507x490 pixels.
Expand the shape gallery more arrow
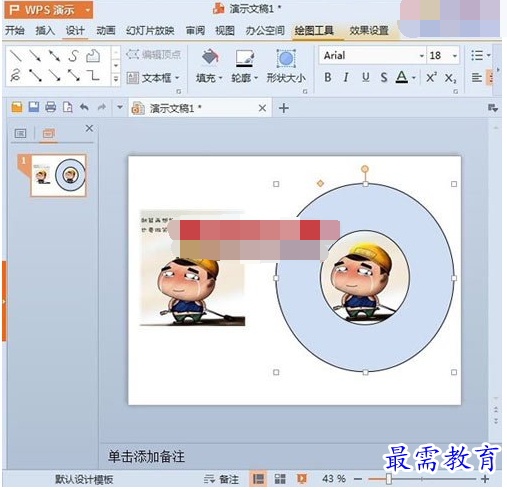(x=116, y=79)
